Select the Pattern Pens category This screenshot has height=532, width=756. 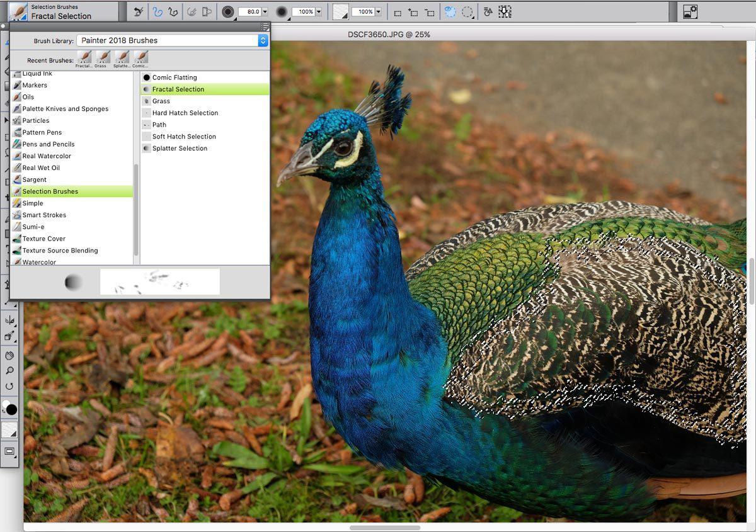point(72,132)
